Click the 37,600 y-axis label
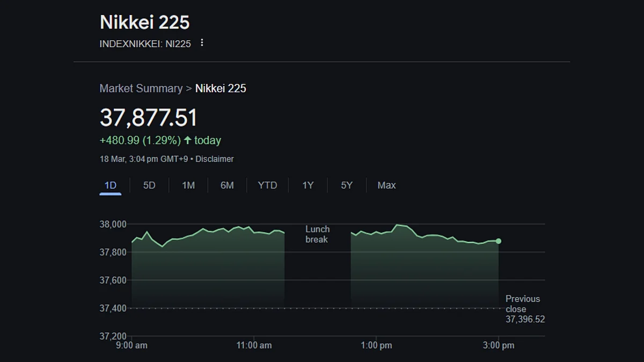This screenshot has width=644, height=362. pyautogui.click(x=113, y=280)
